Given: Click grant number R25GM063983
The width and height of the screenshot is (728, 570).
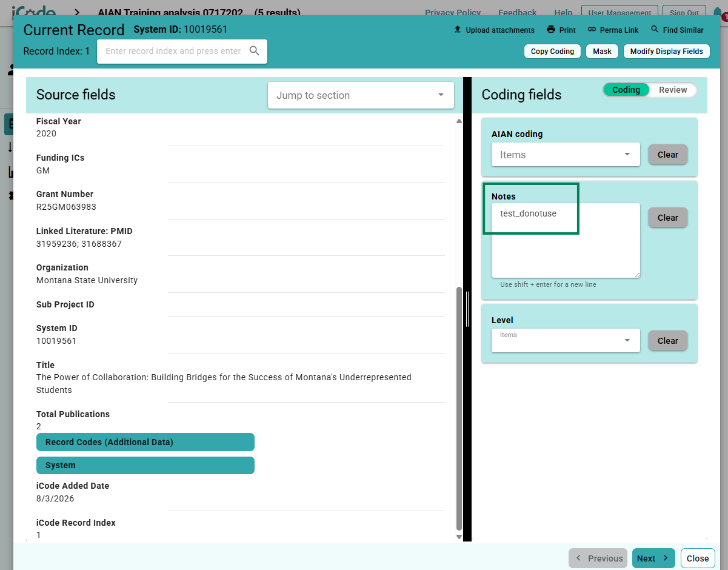Looking at the screenshot, I should point(66,207).
